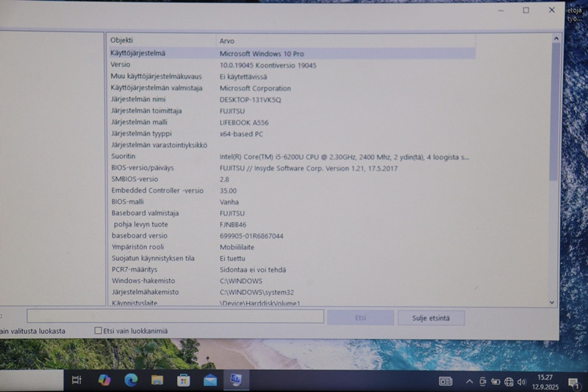Viewport: 588px width, 392px height.
Task: Open the notification center icon
Action: click(x=573, y=383)
